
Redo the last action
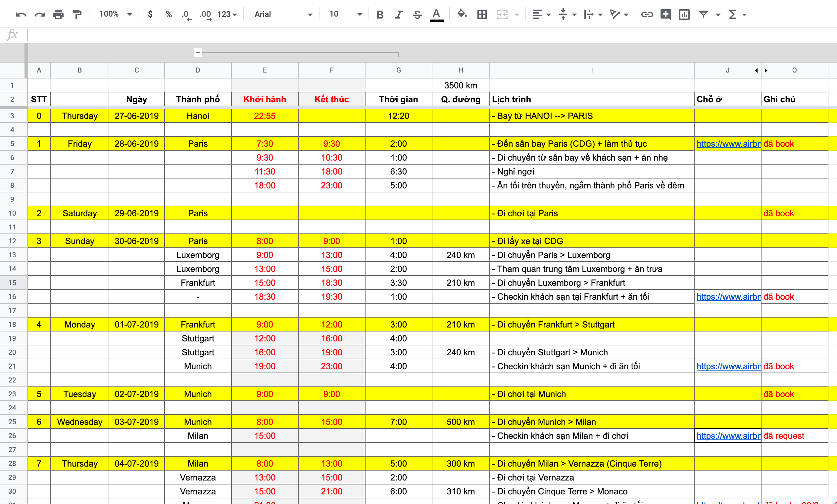tap(40, 14)
